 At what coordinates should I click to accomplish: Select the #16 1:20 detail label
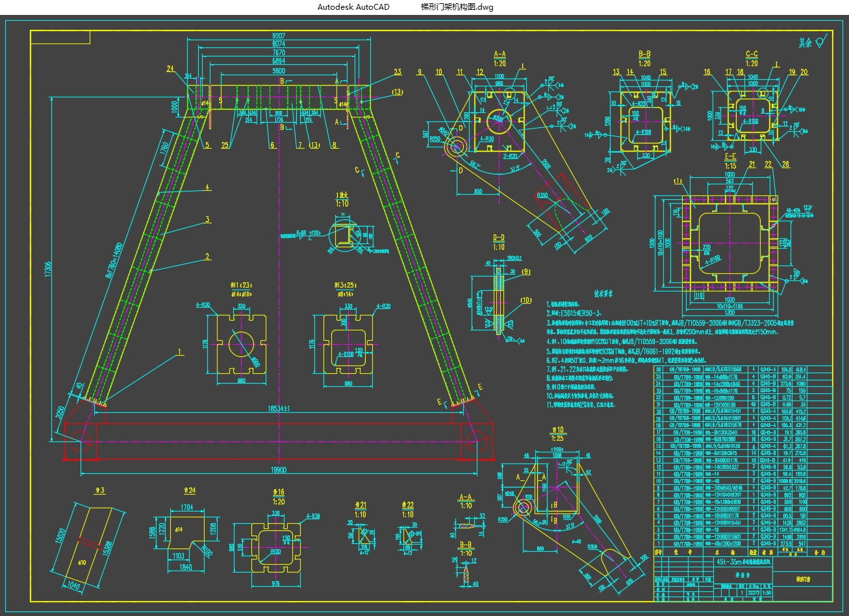[277, 497]
